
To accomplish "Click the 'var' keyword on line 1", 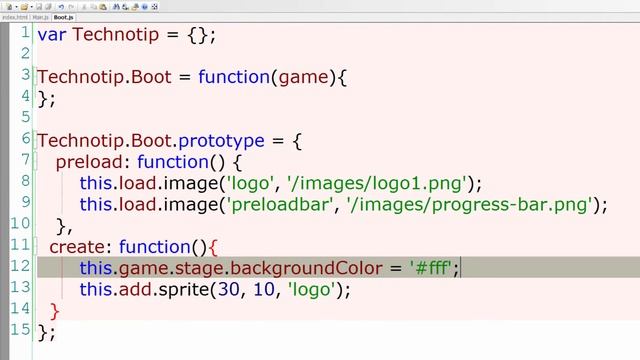I will pyautogui.click(x=52, y=35).
